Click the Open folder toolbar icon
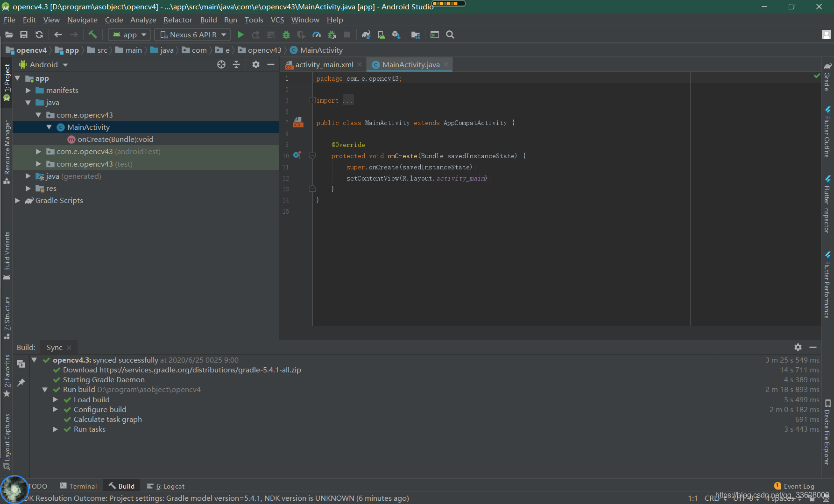This screenshot has height=504, width=834. 9,35
